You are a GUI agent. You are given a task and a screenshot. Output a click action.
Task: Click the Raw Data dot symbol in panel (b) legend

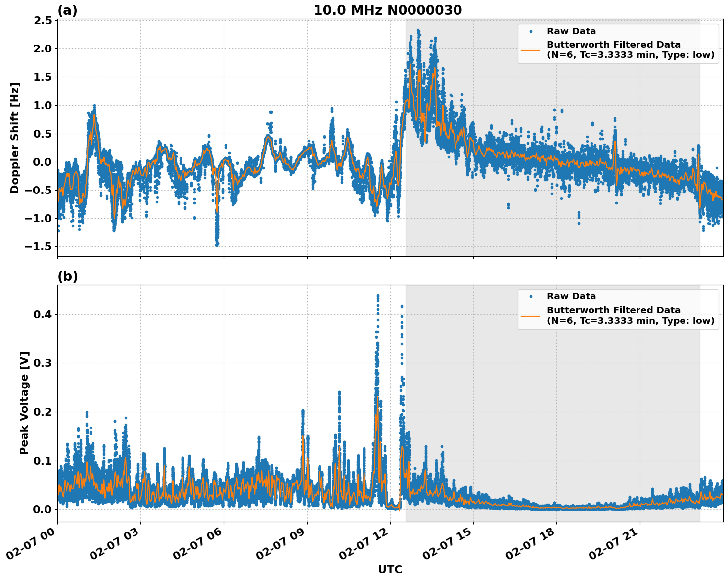pos(532,295)
